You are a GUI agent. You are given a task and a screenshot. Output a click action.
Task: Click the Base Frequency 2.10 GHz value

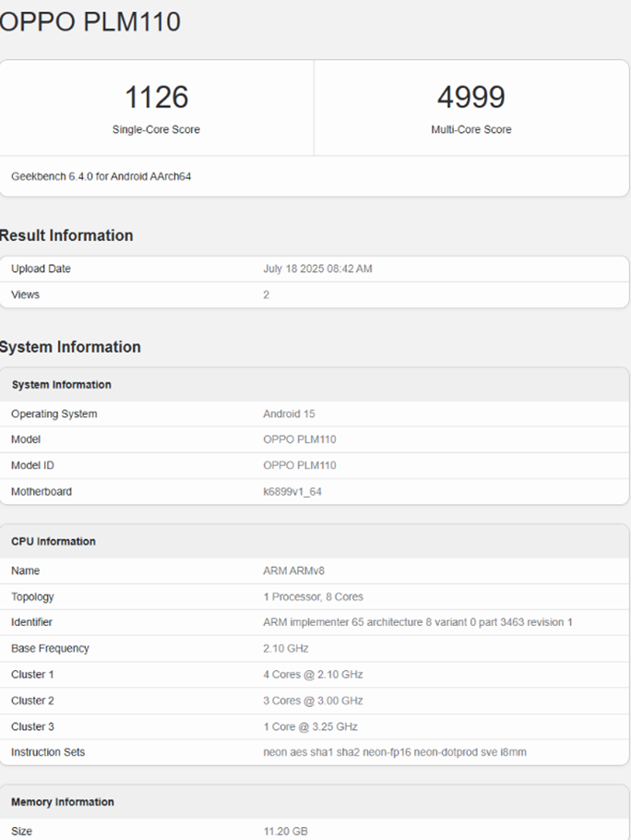pyautogui.click(x=285, y=649)
